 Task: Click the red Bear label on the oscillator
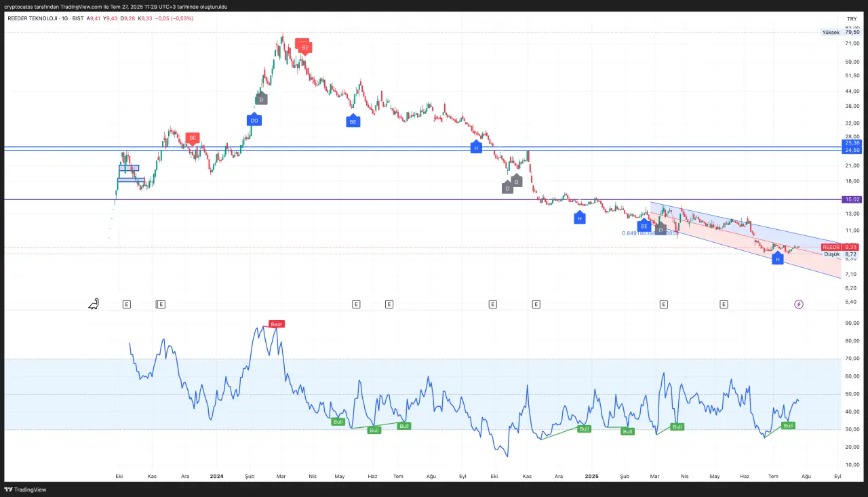[x=276, y=324]
